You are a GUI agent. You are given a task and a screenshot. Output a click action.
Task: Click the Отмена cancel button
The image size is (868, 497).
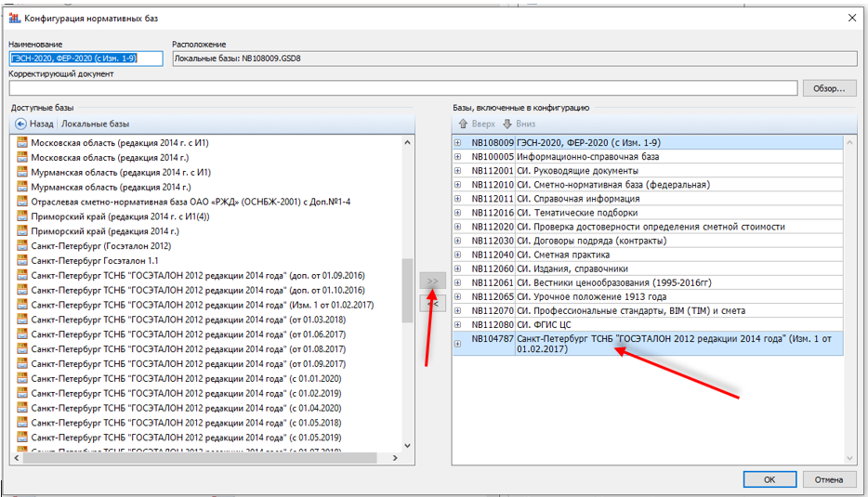point(829,480)
